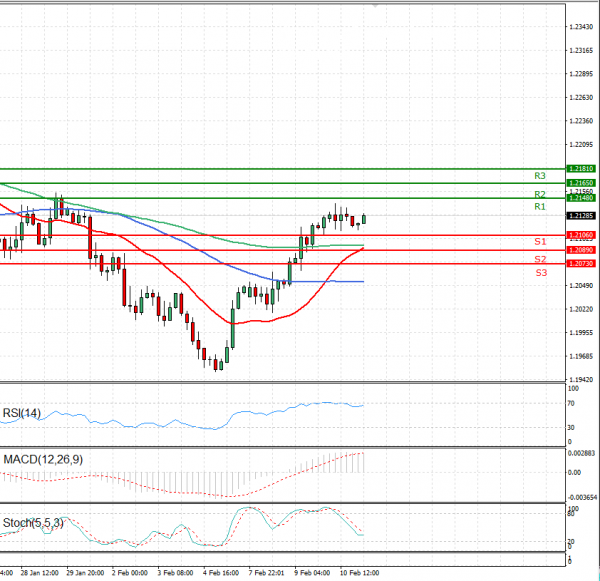Select the 1.20890 support price tag
600x581 pixels.
click(581, 250)
